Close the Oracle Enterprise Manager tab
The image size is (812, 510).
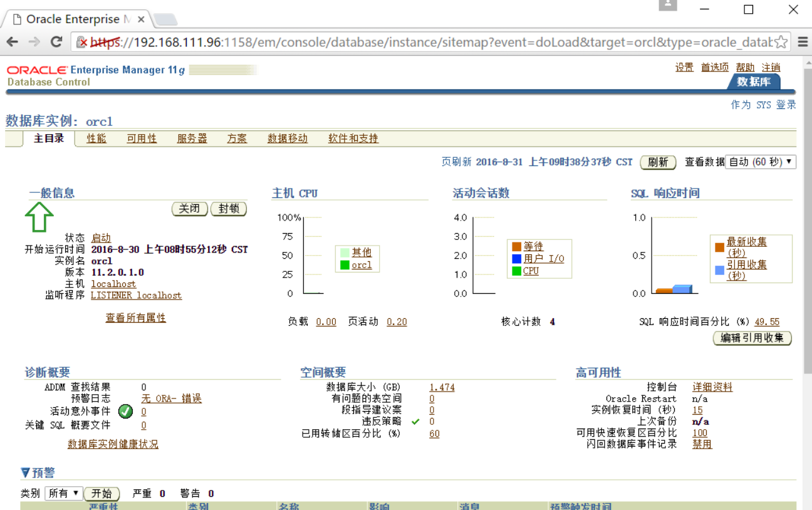(x=141, y=19)
